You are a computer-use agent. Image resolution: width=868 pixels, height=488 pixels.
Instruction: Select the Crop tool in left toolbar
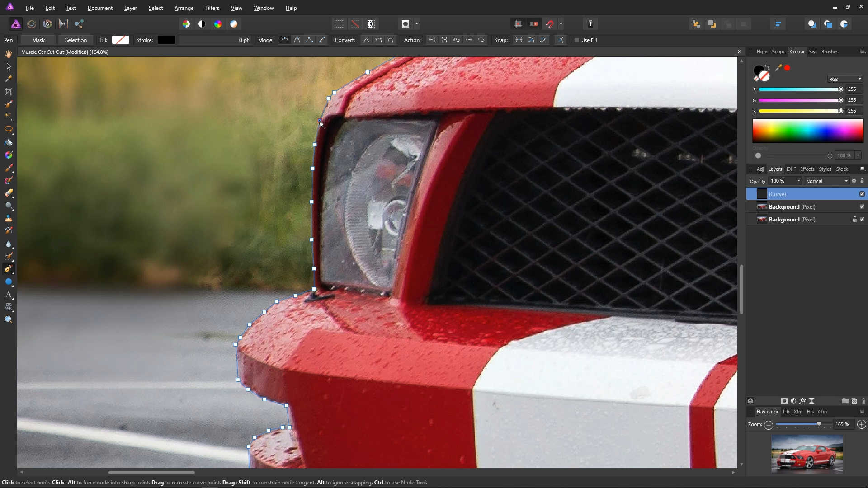tap(9, 92)
